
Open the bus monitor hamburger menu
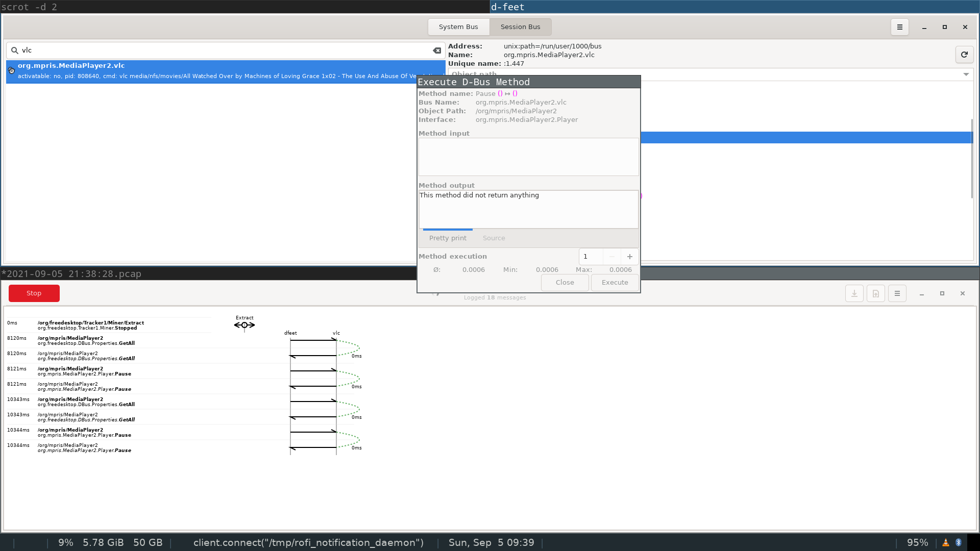(897, 293)
